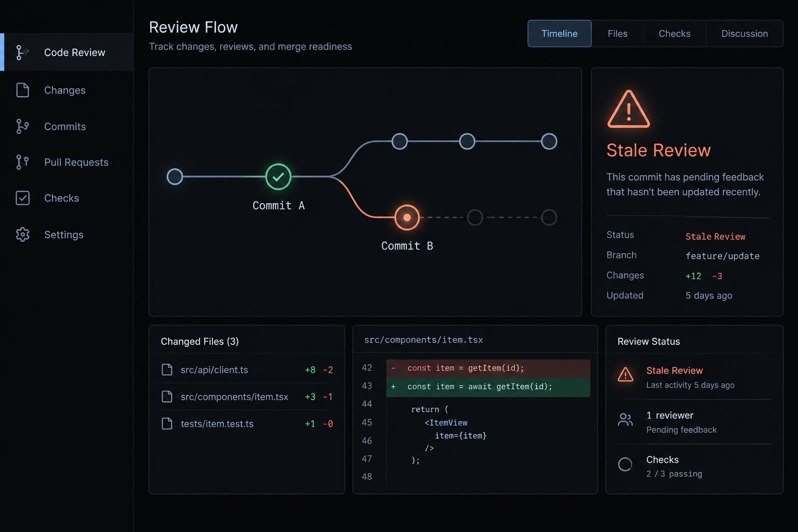Click the Commit B label
The height and width of the screenshot is (532, 798).
(x=407, y=246)
